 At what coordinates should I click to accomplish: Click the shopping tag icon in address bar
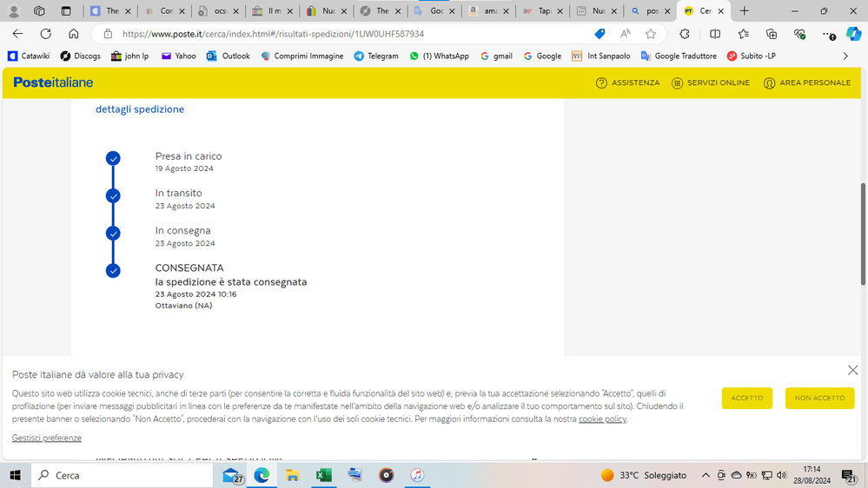600,34
